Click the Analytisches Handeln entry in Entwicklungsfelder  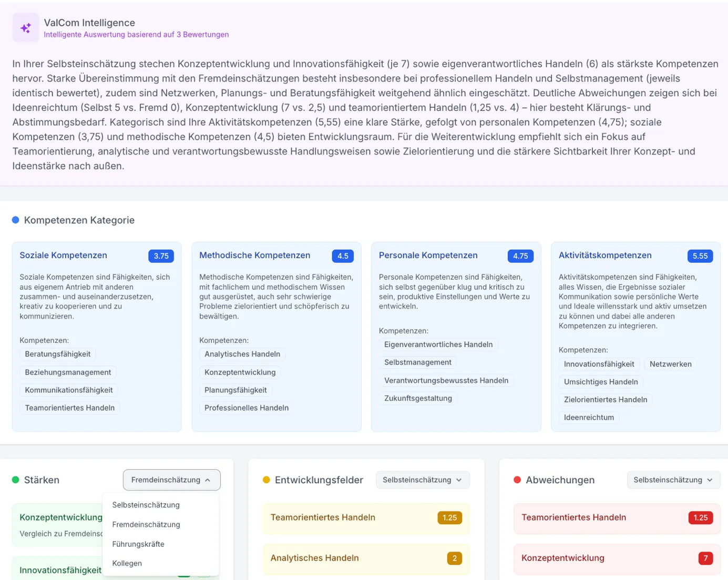(314, 558)
